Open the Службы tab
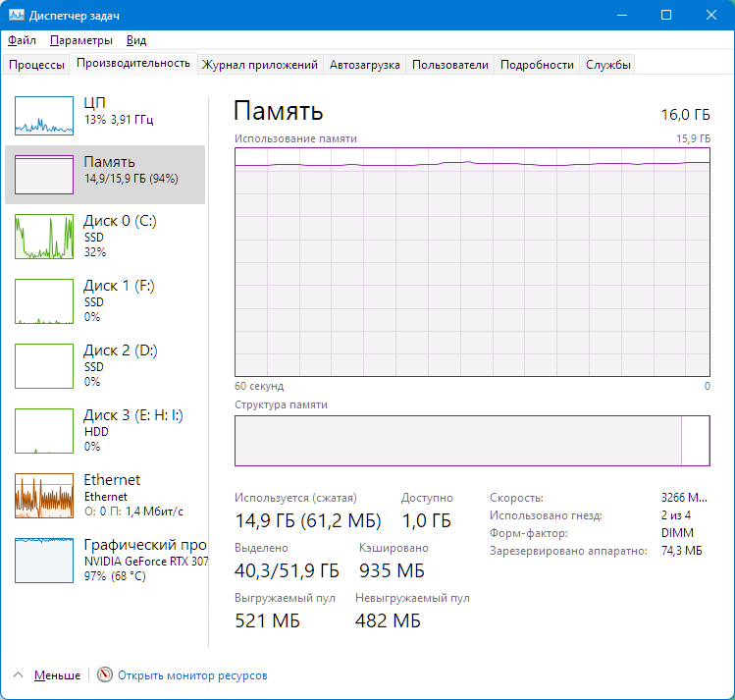This screenshot has width=735, height=700. pos(608,64)
